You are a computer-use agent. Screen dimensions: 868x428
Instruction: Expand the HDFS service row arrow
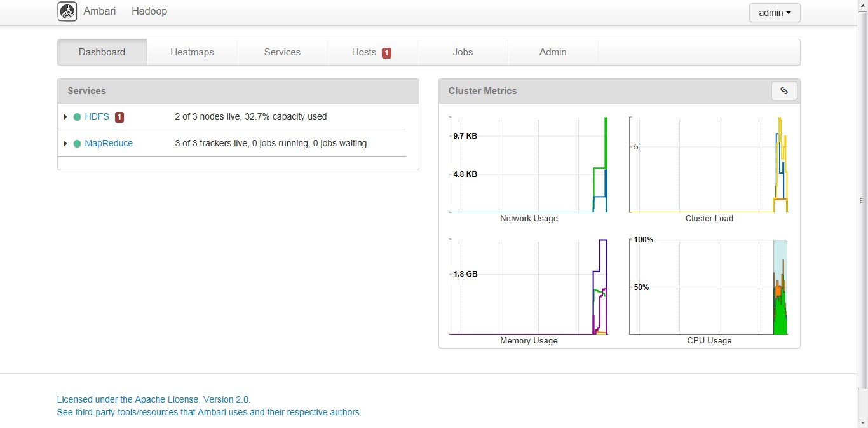pos(65,117)
